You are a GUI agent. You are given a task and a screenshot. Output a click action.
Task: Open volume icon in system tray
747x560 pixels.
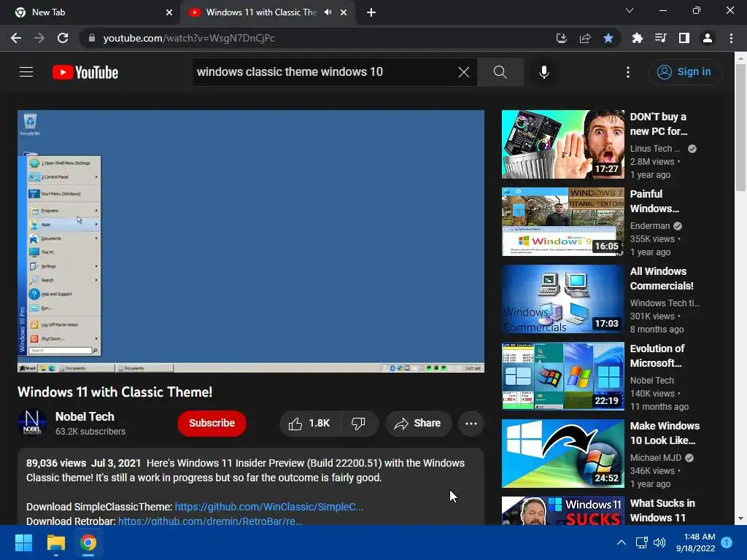[x=659, y=542]
